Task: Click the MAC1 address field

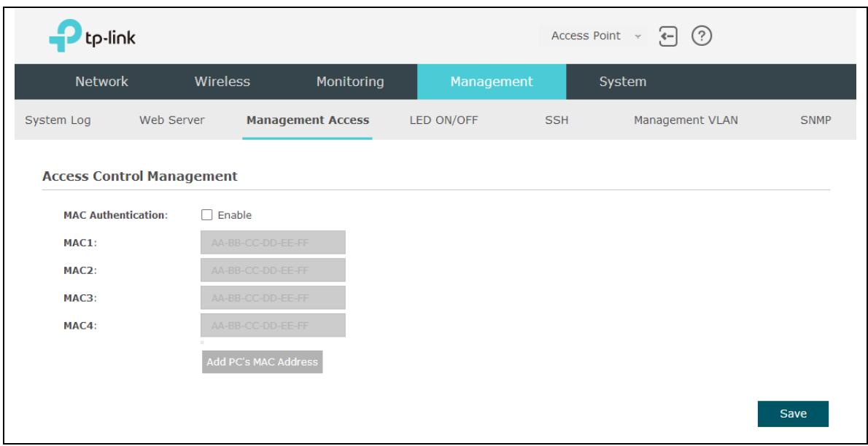Action: coord(273,243)
